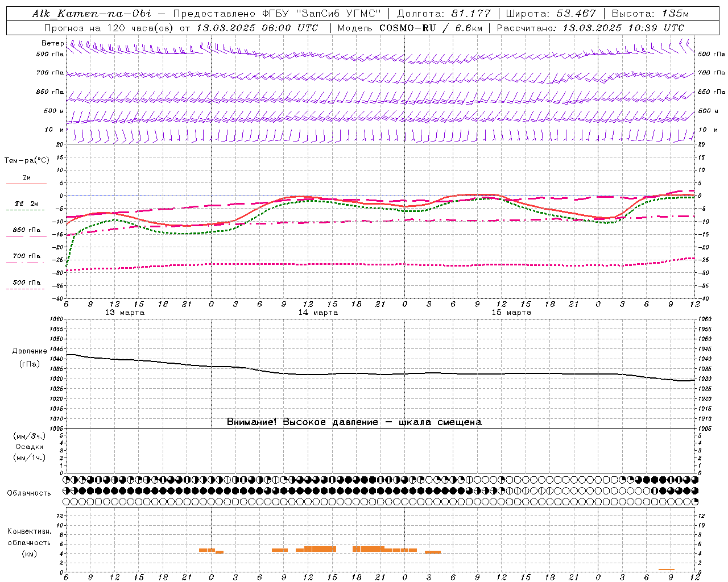Click the warning Внимание! Высокое давление – шкала смещена

[354, 422]
